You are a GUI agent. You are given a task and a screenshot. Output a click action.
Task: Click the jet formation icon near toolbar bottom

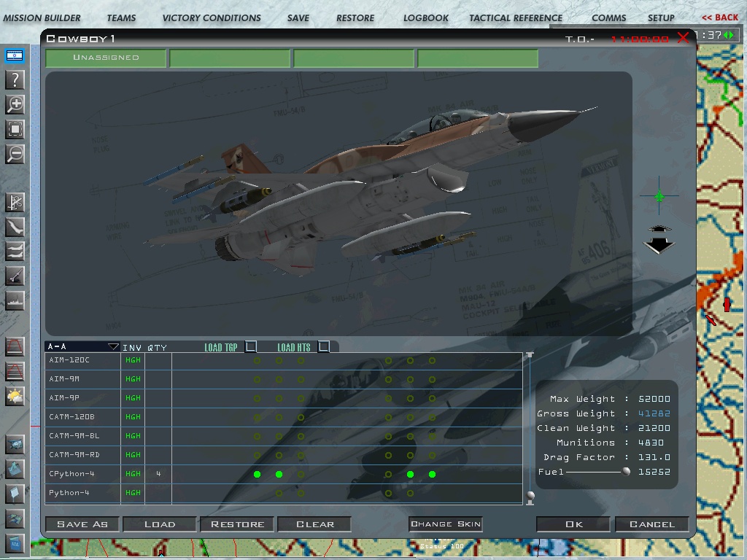pos(15,519)
